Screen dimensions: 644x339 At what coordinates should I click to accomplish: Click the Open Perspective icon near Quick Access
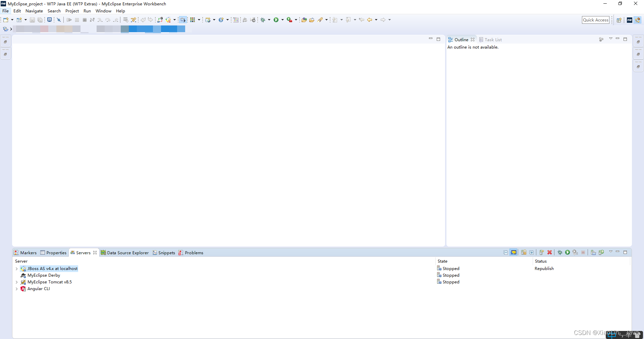(619, 20)
